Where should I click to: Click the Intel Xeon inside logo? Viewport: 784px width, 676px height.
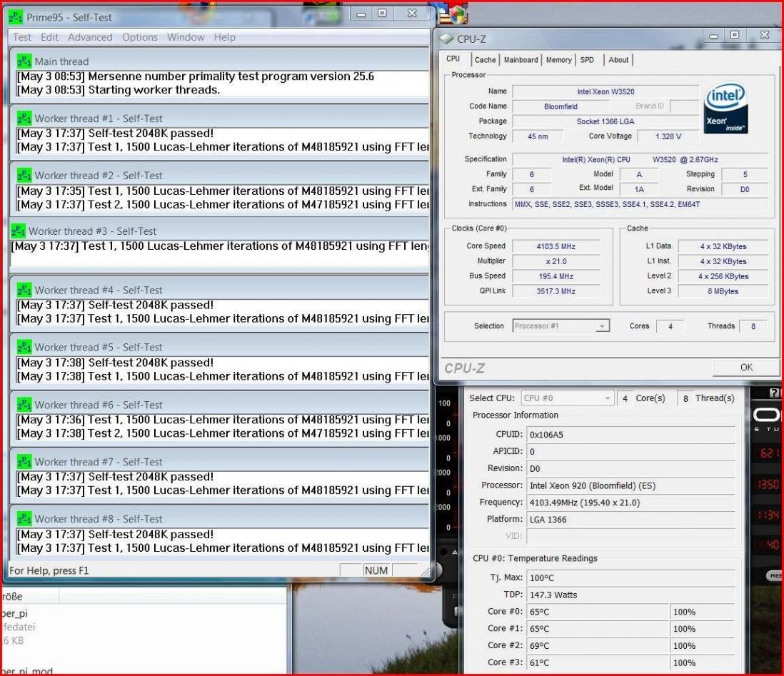coord(725,108)
